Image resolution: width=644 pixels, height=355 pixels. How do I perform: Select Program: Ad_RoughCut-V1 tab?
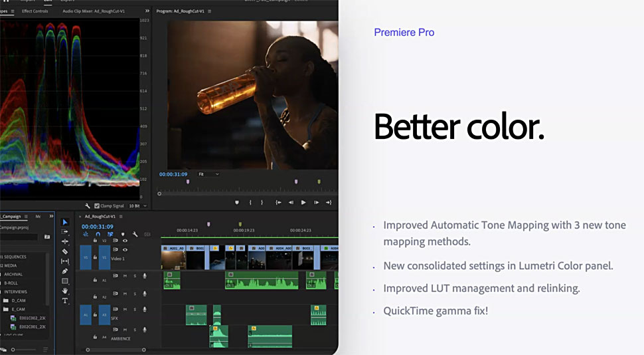[x=181, y=11]
